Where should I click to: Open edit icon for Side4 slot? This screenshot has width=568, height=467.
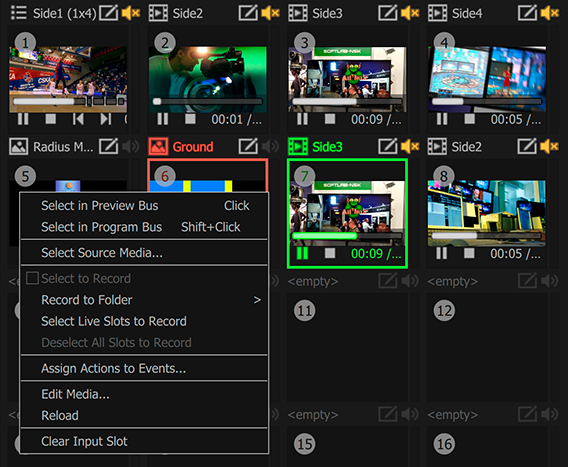(527, 13)
